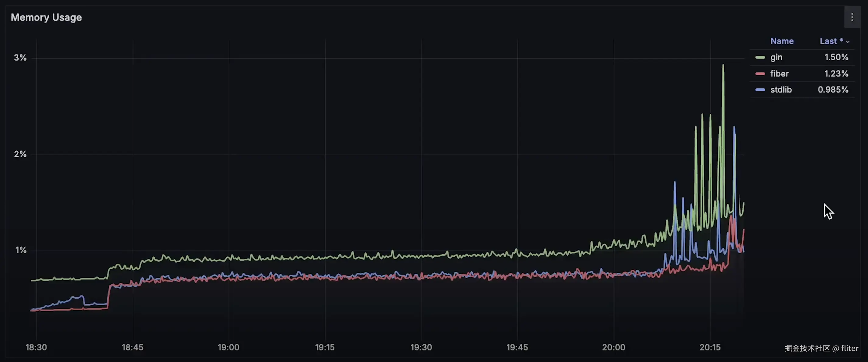Click the sort chevron beside Last *
Screen dimensions: 868x362
coord(848,42)
